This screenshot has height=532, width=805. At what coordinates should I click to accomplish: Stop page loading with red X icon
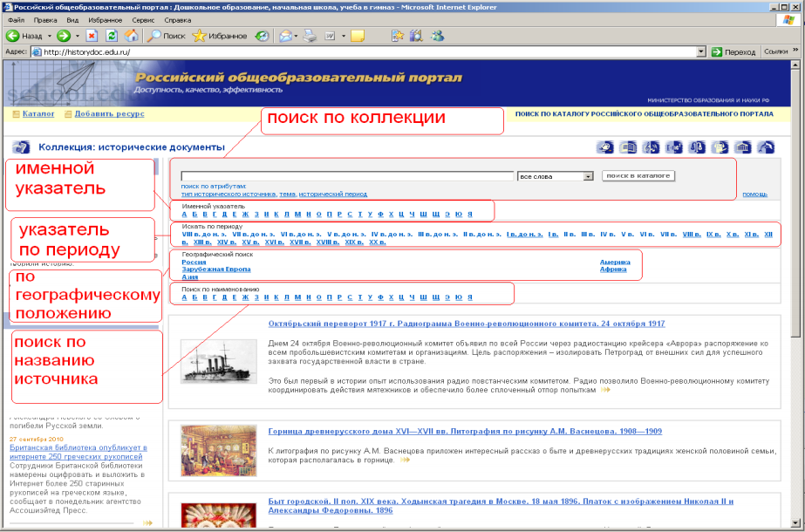(92, 36)
